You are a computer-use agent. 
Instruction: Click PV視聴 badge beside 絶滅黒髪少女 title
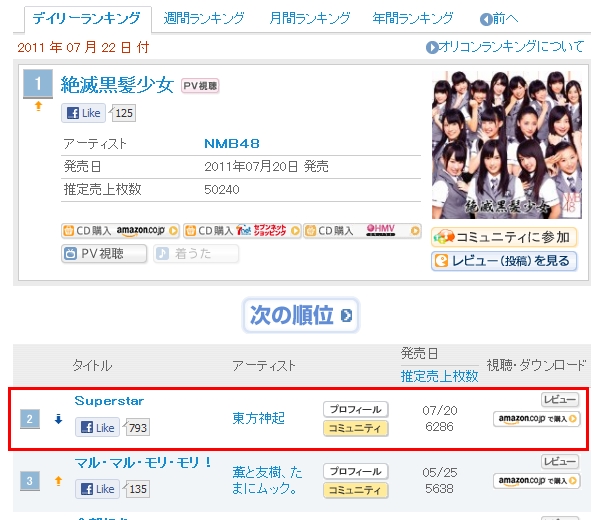pyautogui.click(x=200, y=86)
